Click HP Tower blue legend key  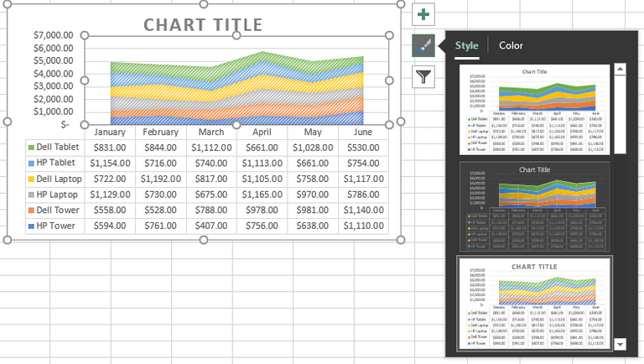tap(31, 226)
